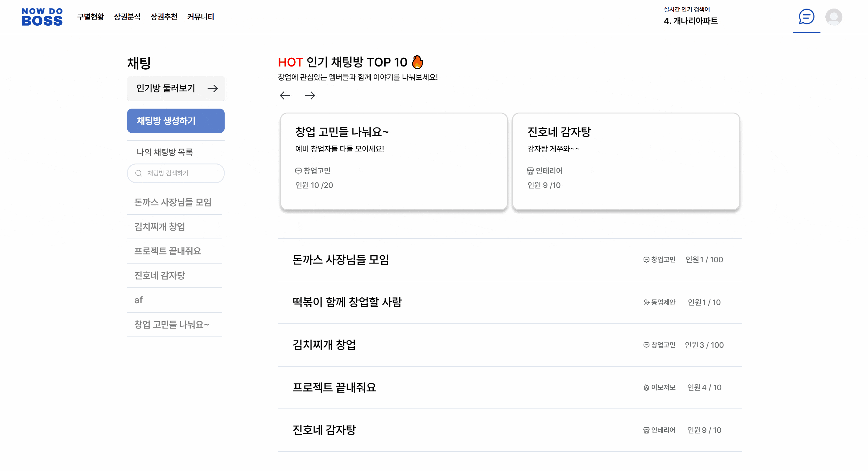
Task: Click the HOT fire emoji icon
Action: coord(417,62)
